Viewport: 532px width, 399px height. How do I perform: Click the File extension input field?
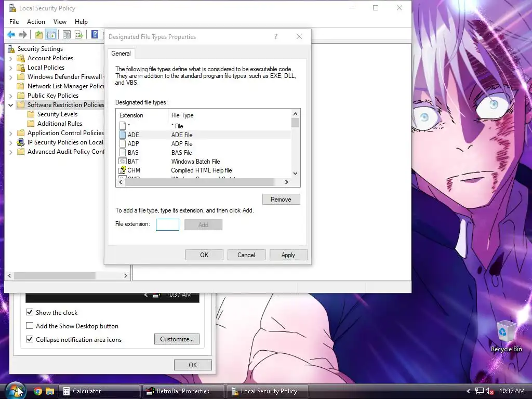[167, 224]
